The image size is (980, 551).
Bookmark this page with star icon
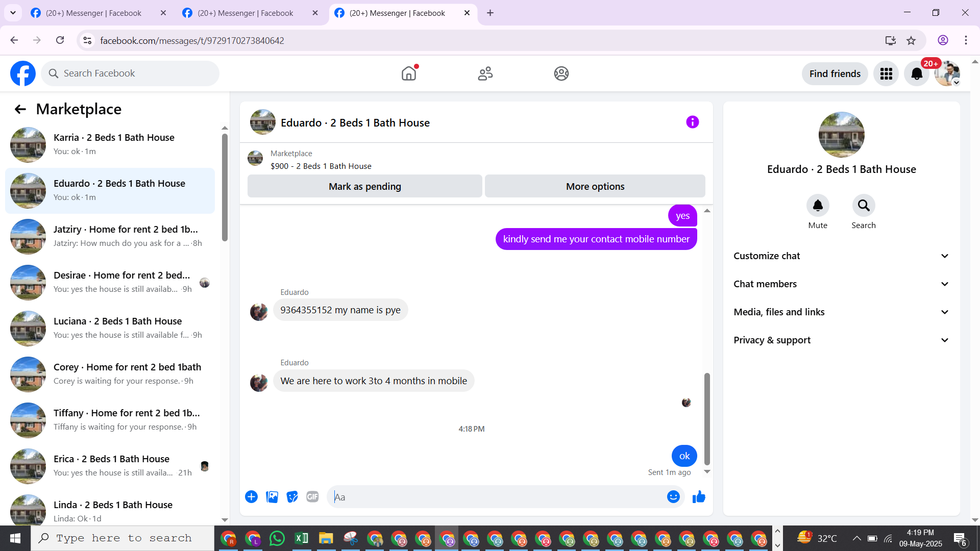911,40
